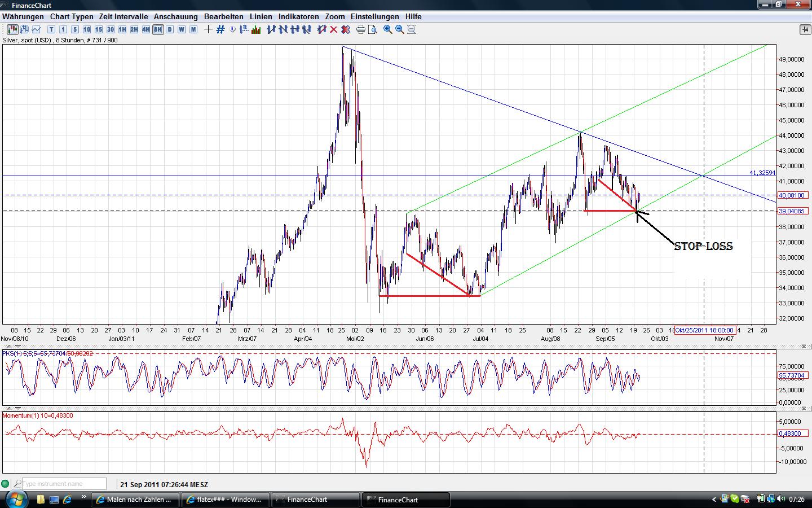Click the dotted price-levels toolbar icon
Viewport: 812px width, 508px height.
point(244,29)
